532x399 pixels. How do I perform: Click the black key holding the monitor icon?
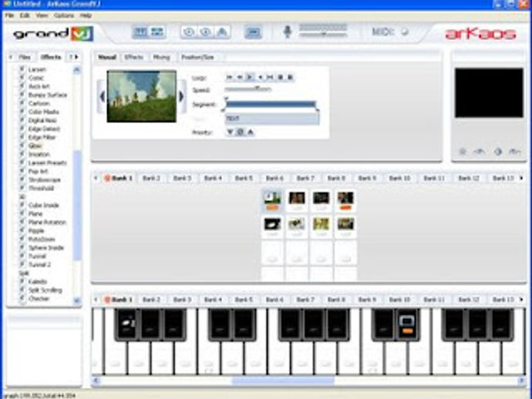pyautogui.click(x=407, y=324)
